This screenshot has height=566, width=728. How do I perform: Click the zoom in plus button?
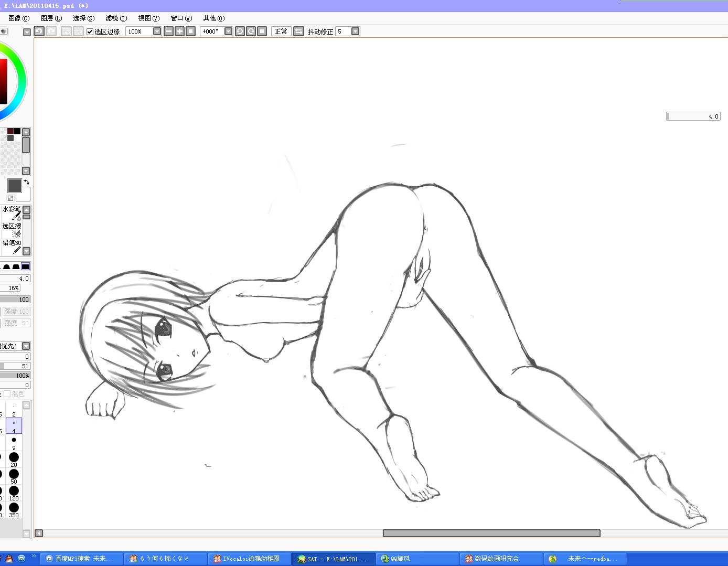[179, 31]
